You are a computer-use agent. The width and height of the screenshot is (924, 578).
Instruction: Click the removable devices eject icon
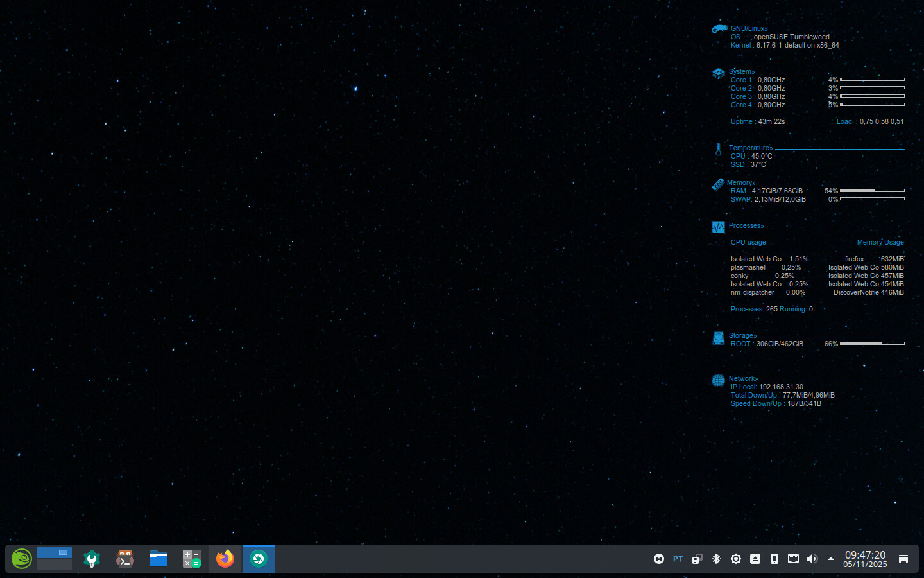tap(755, 559)
